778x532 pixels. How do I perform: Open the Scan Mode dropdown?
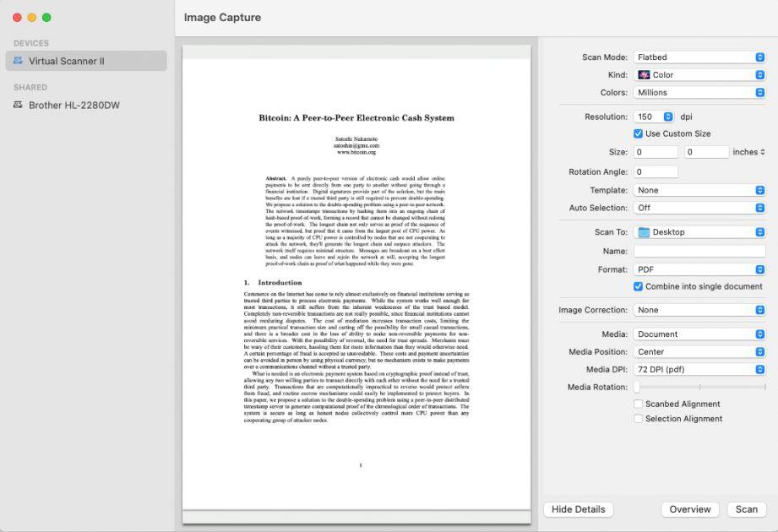(699, 57)
